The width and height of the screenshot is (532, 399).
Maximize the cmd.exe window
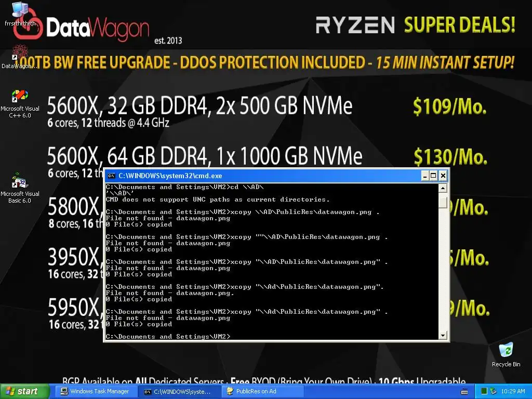coord(433,176)
